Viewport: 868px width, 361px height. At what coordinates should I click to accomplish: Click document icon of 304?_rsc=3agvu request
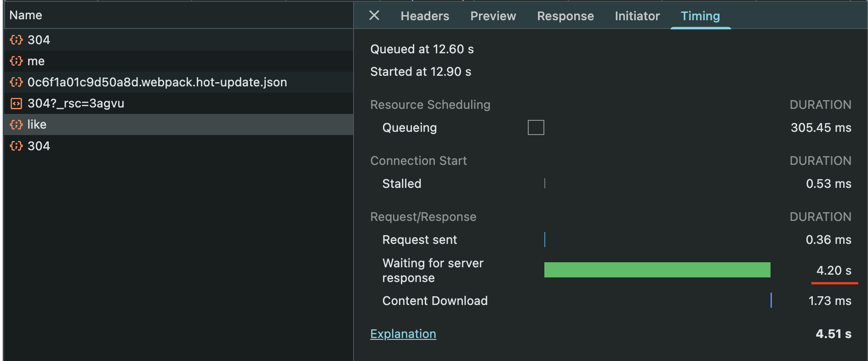(x=16, y=103)
